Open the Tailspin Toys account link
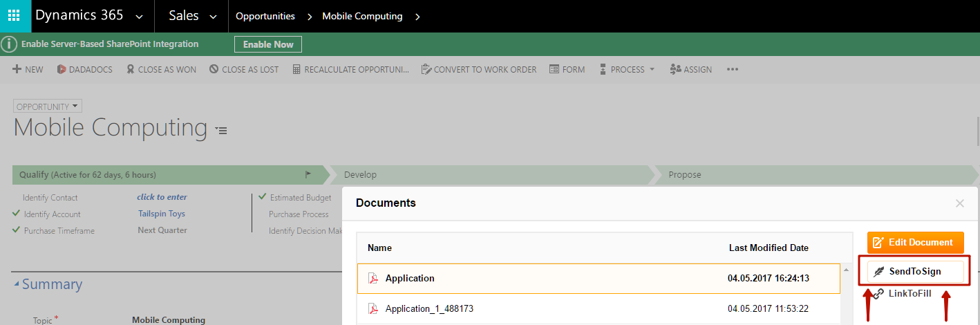This screenshot has width=980, height=325. [162, 214]
